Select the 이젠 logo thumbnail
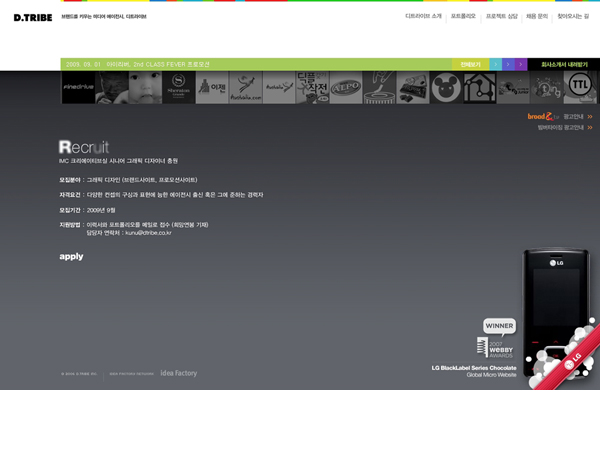The image size is (600, 450). pyautogui.click(x=212, y=88)
